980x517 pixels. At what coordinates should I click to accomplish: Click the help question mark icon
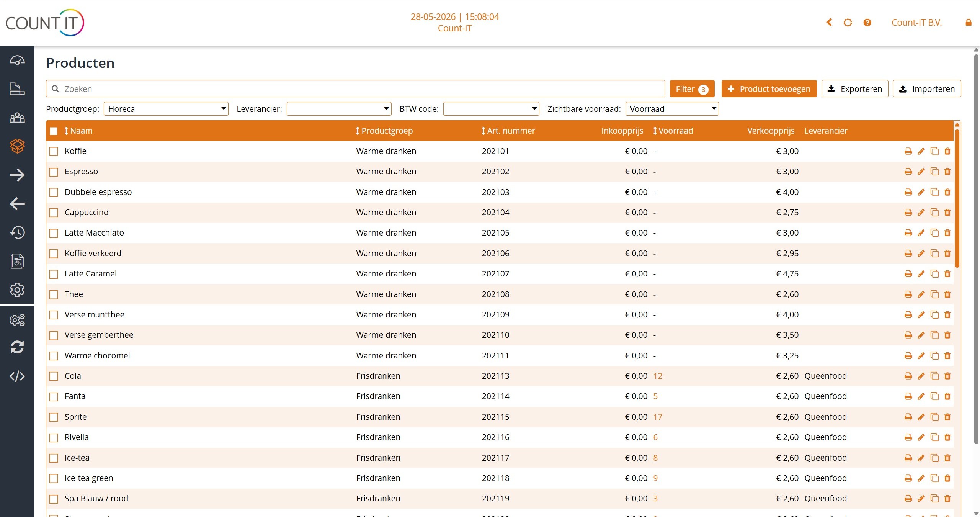click(x=867, y=23)
